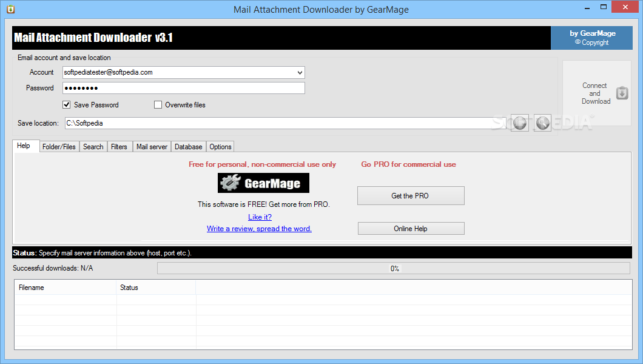
Task: Switch to the Folder/Files tab
Action: [59, 147]
